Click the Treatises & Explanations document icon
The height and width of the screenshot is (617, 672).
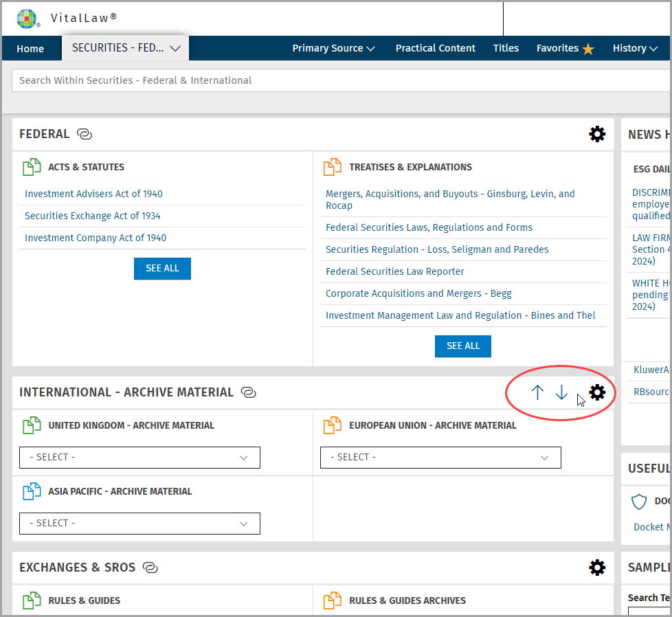point(333,167)
